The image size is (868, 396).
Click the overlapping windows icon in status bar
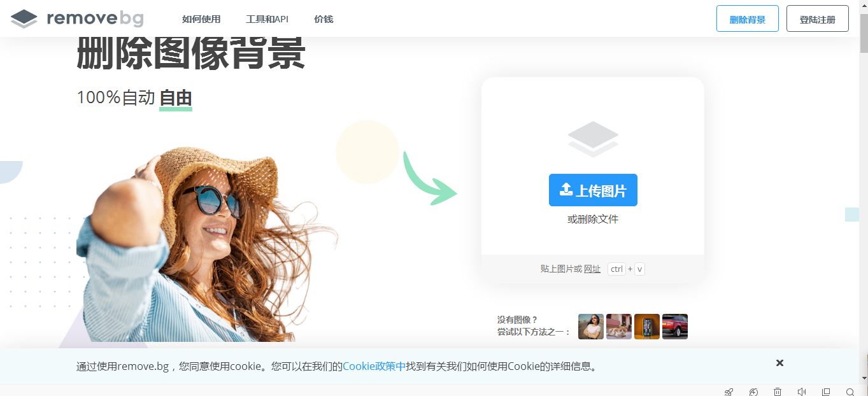pos(826,392)
